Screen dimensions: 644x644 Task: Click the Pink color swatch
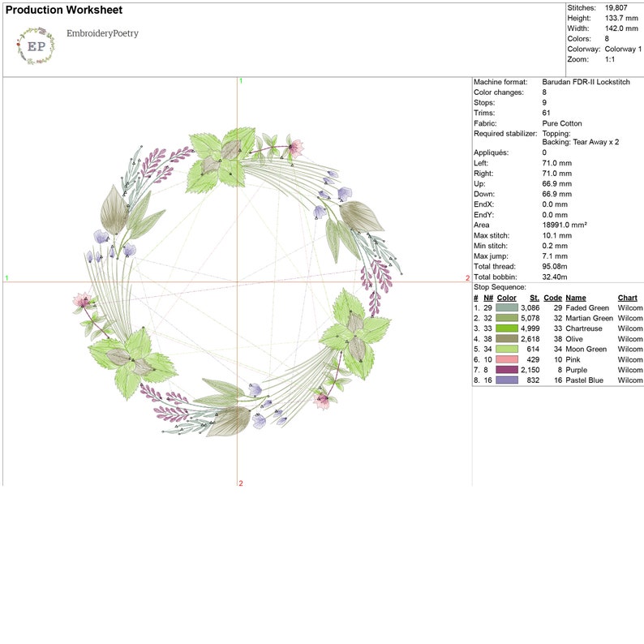pos(507,359)
